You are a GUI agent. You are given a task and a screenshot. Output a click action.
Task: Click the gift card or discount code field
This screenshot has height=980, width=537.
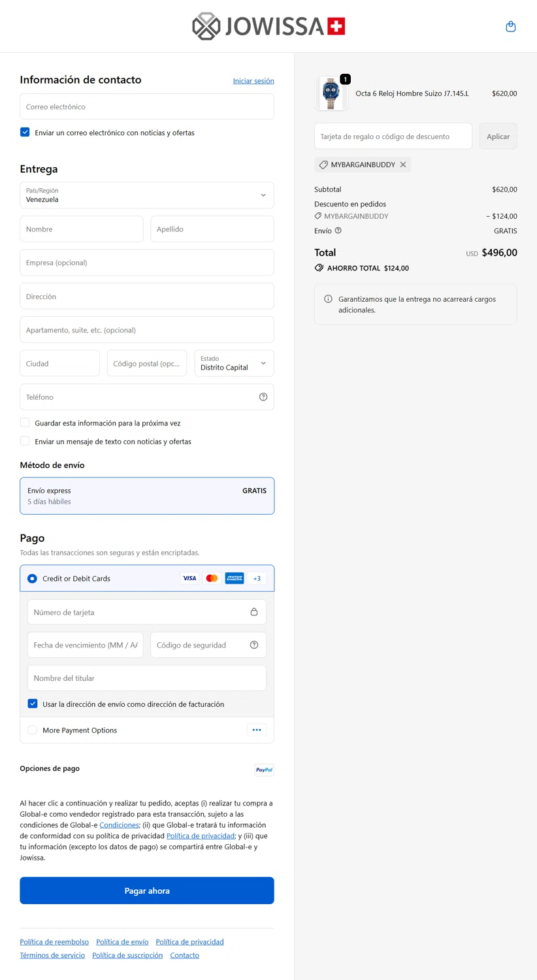pyautogui.click(x=393, y=136)
